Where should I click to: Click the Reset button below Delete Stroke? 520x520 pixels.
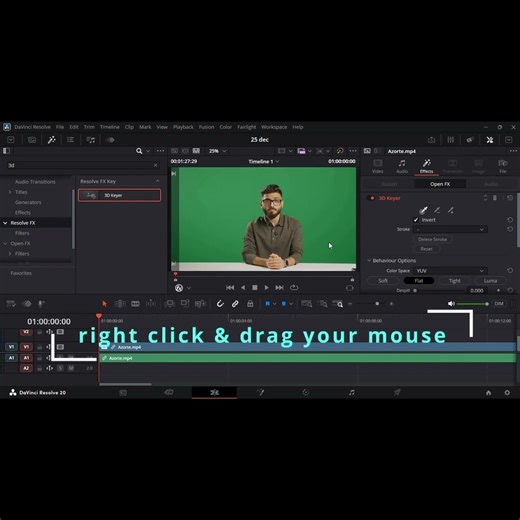coord(426,249)
